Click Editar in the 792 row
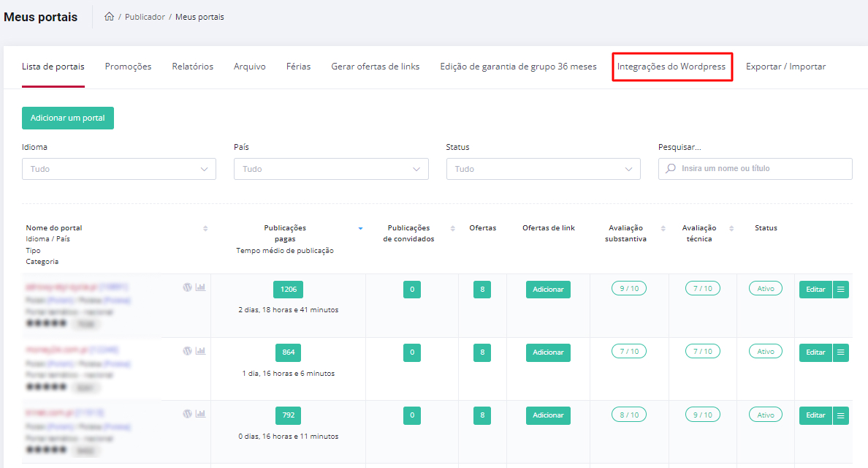The height and width of the screenshot is (468, 868). 815,415
